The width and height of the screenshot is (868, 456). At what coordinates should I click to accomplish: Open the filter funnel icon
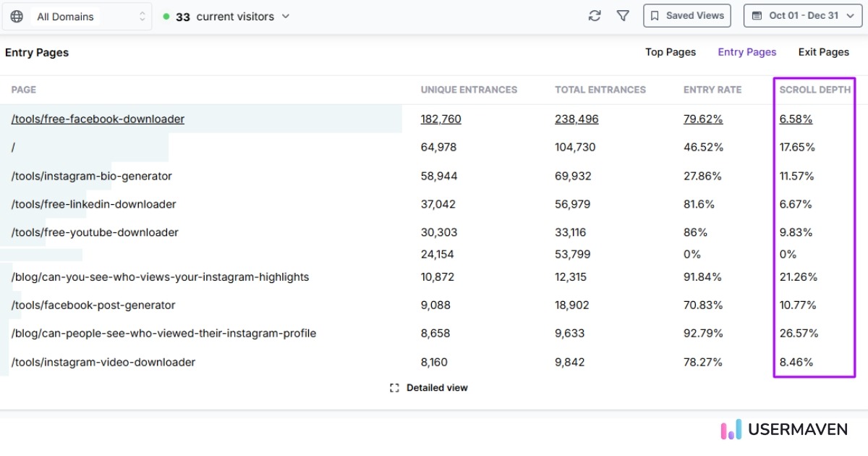pyautogui.click(x=623, y=15)
